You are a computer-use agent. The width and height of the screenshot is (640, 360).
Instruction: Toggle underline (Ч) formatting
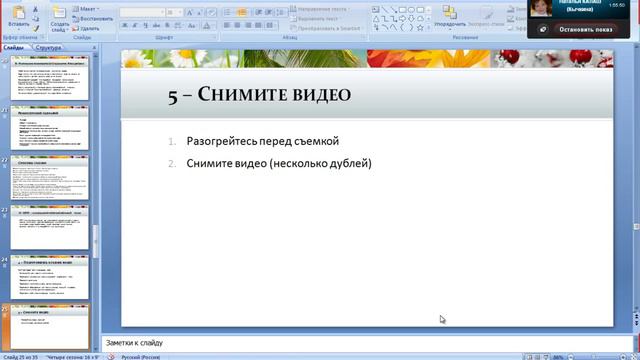pyautogui.click(x=146, y=26)
